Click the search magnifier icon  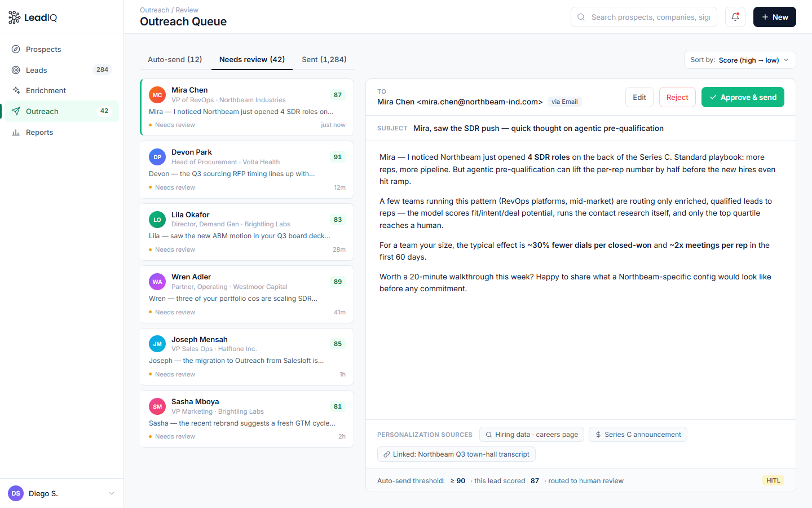pyautogui.click(x=581, y=17)
